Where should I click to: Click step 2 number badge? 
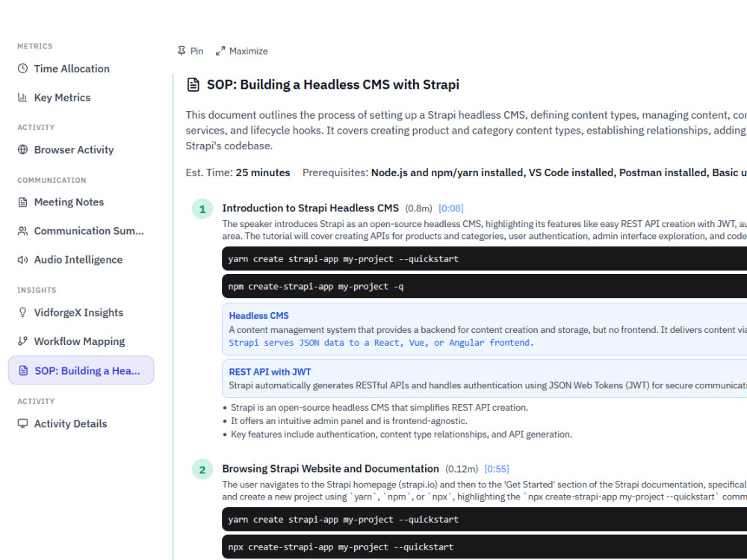point(202,470)
